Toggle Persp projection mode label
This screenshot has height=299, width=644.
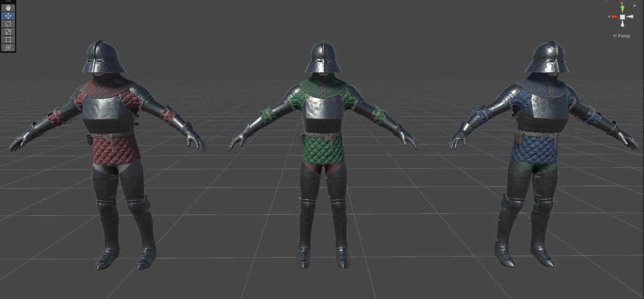tap(621, 36)
